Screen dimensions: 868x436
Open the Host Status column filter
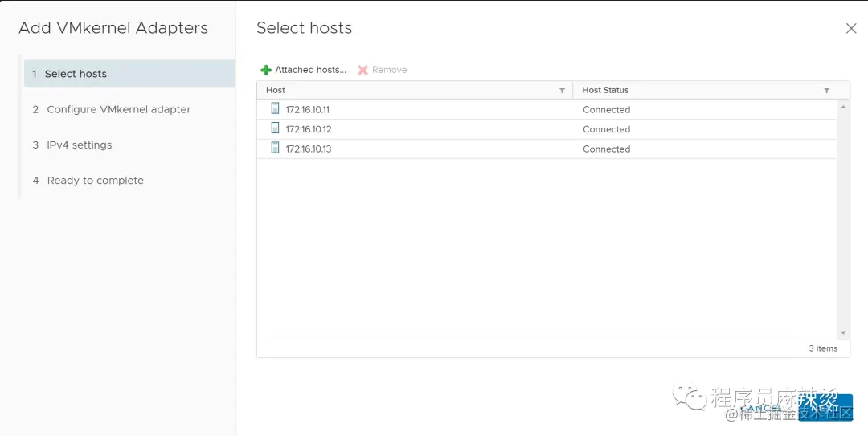[x=826, y=90]
